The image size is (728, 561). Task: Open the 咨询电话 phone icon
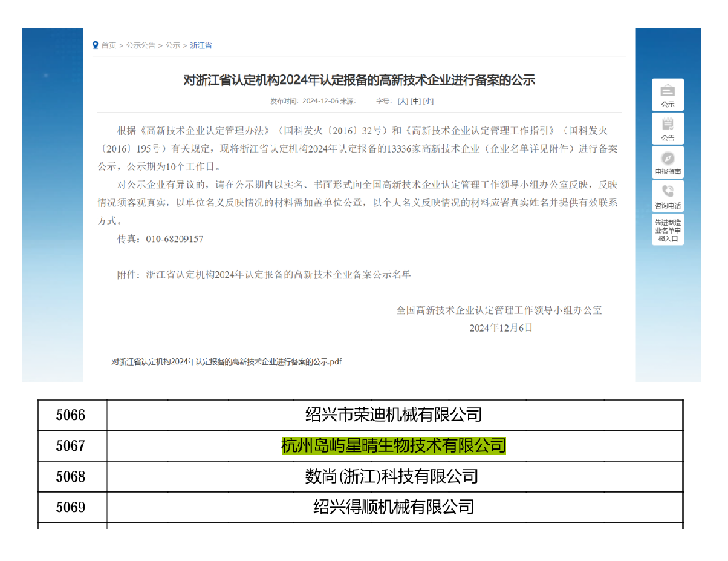click(x=668, y=192)
